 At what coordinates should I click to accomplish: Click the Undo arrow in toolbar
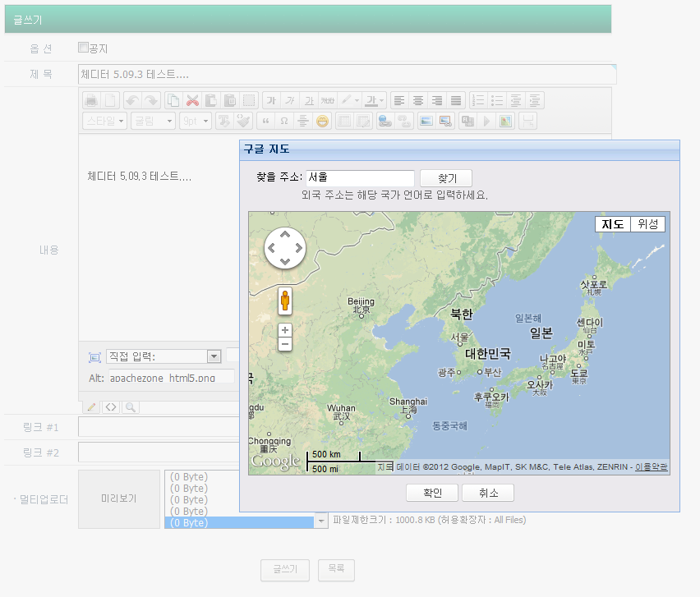click(x=132, y=100)
